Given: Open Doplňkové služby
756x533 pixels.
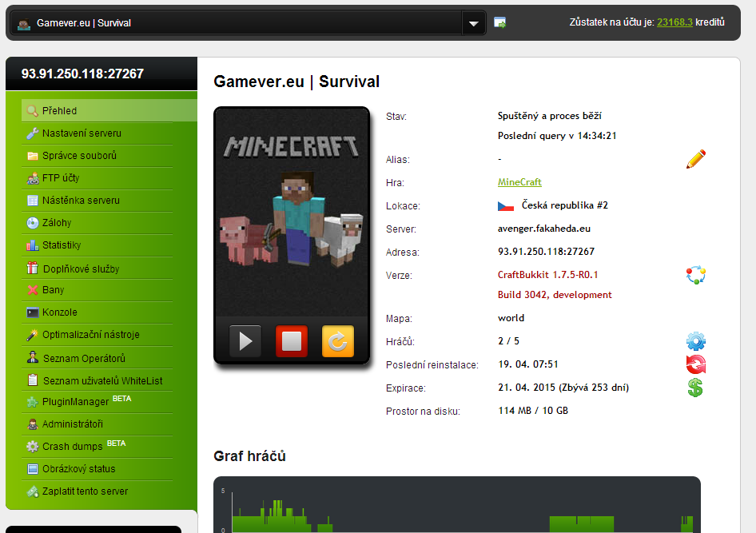Looking at the screenshot, I should click(x=97, y=268).
